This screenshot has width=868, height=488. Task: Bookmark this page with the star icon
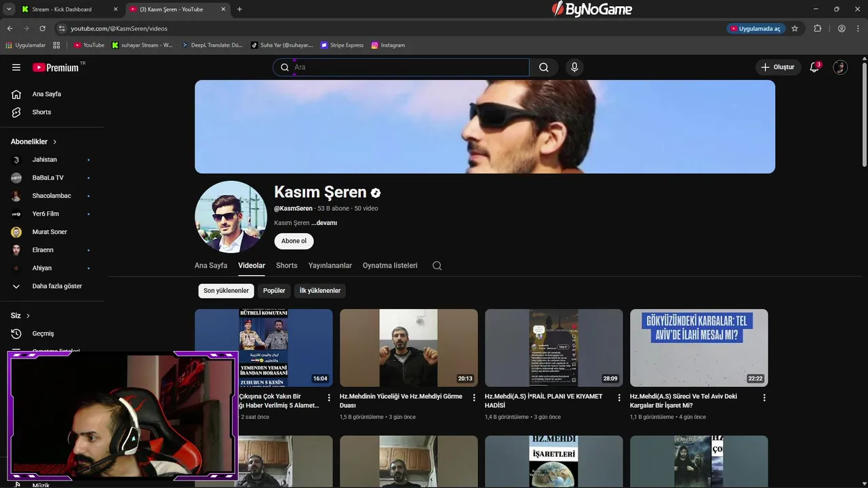click(x=795, y=28)
